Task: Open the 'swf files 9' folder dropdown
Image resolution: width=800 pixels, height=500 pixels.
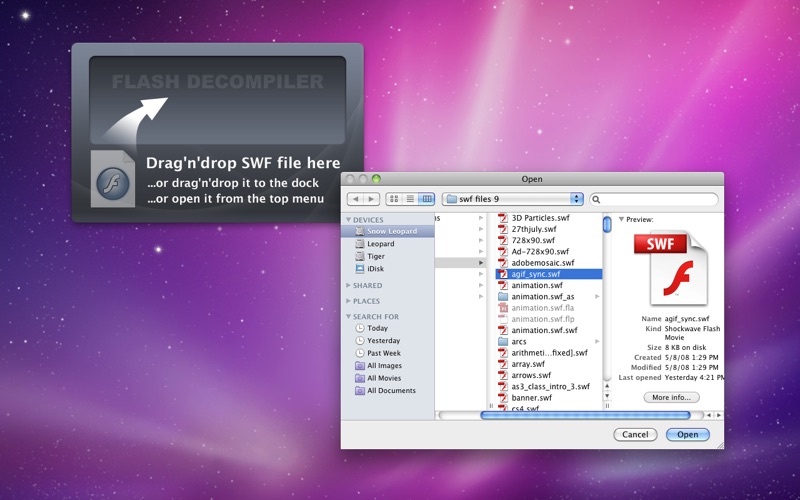Action: (x=512, y=199)
